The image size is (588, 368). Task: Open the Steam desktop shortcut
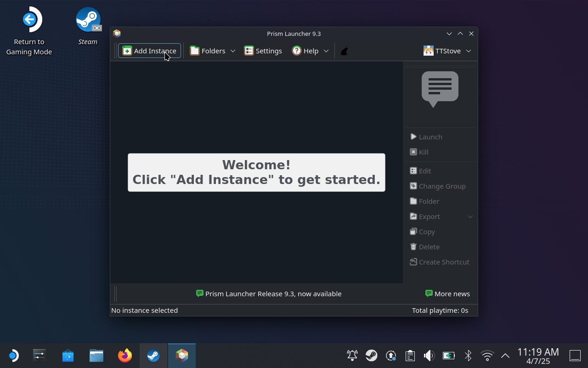[88, 26]
